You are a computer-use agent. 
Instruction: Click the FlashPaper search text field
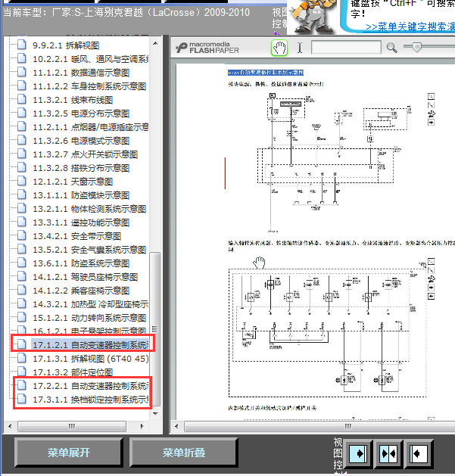tap(346, 48)
